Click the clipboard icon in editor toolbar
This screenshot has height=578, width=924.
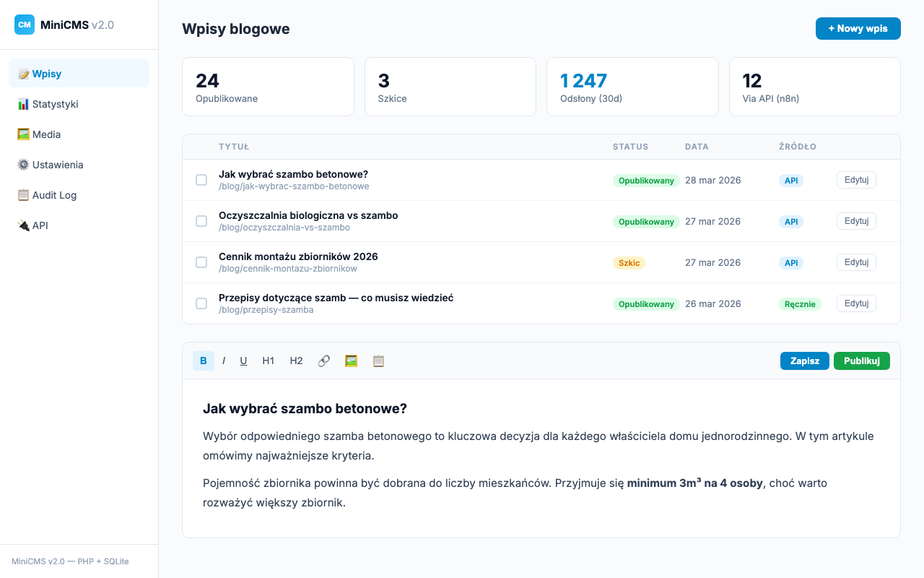(x=378, y=361)
